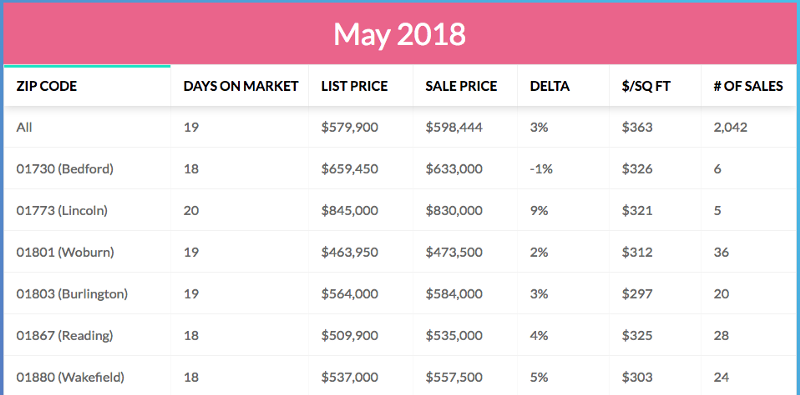This screenshot has width=800, height=395.
Task: Select the All row label
Action: click(24, 127)
